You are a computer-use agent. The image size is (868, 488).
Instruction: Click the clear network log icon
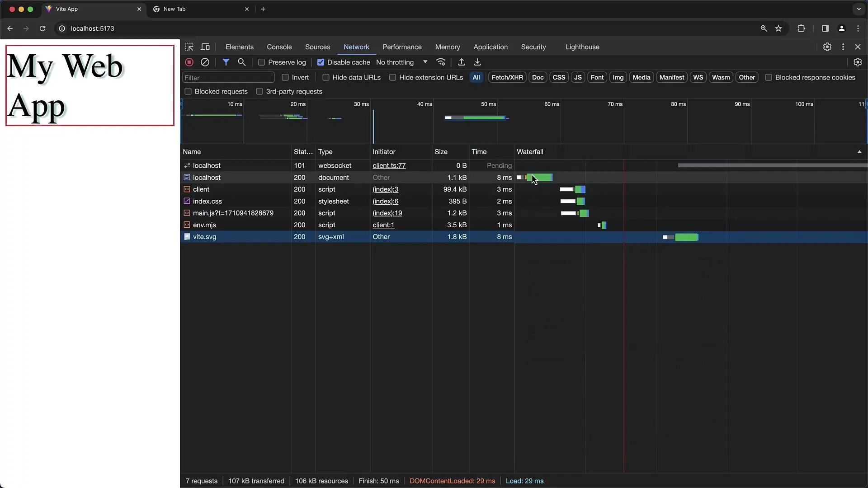point(205,62)
